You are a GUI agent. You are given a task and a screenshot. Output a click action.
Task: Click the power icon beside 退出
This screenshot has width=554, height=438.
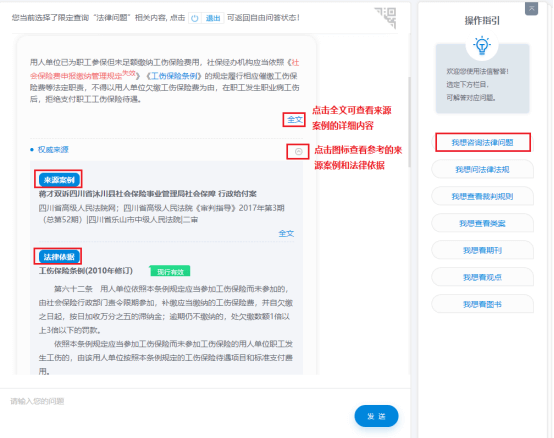(195, 18)
